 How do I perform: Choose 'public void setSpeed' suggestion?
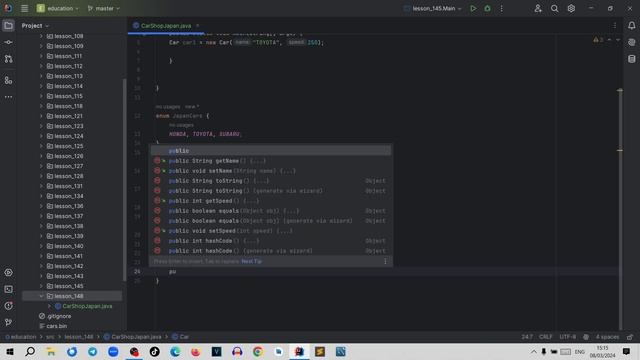[271, 231]
